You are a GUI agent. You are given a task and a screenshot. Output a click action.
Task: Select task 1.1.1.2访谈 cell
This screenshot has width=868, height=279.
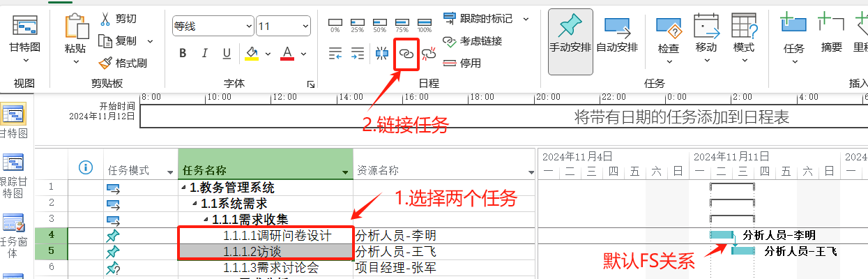pyautogui.click(x=266, y=251)
